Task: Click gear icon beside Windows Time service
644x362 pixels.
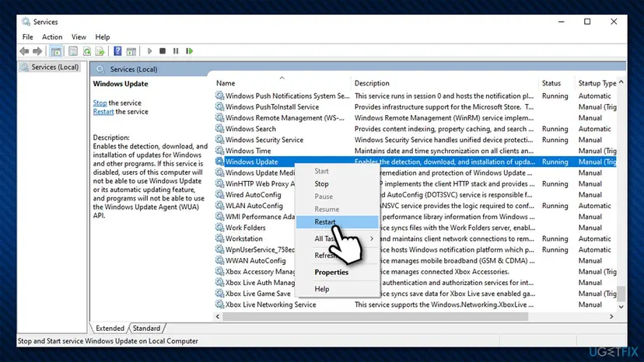Action: click(x=220, y=151)
